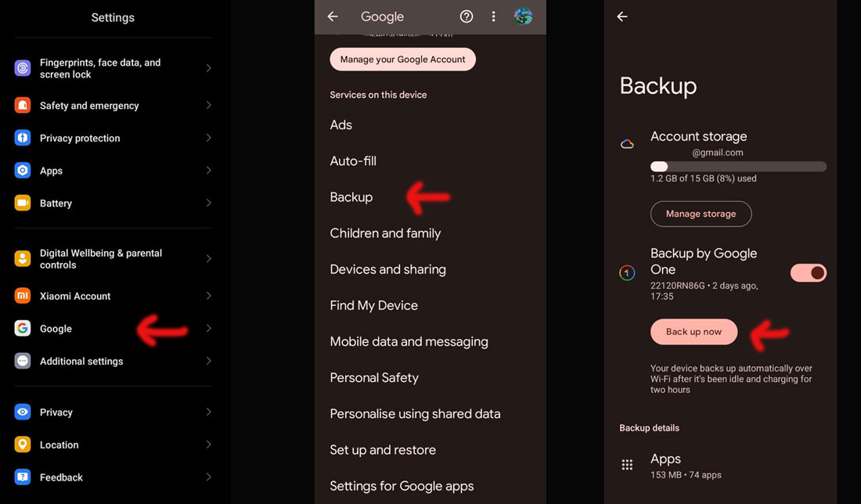Tap the Manage storage button
Viewport: 861px width, 504px height.
click(701, 214)
